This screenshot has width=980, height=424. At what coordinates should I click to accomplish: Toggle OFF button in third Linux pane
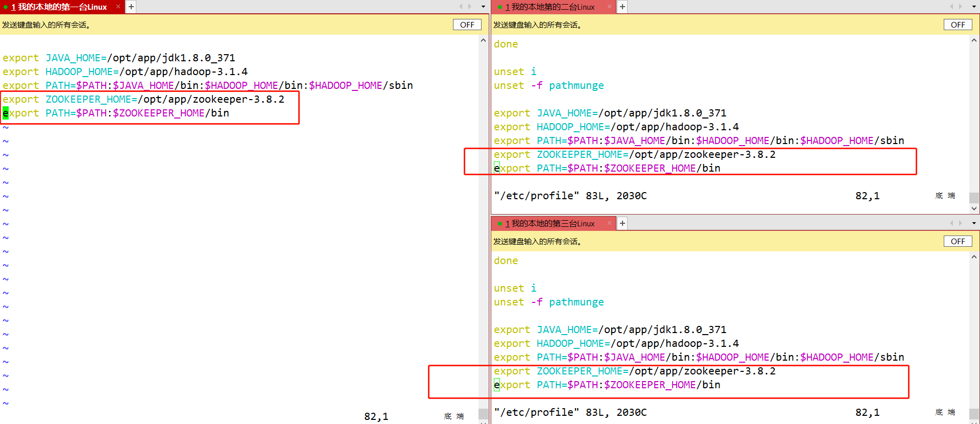click(x=958, y=241)
